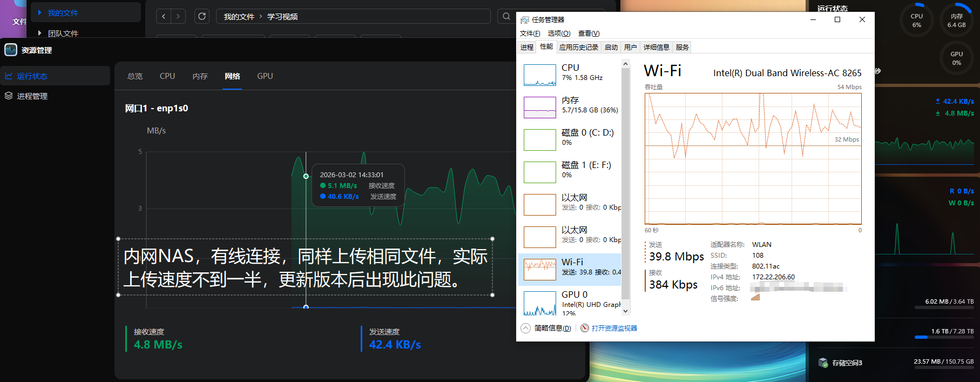Viewport: 980px width, 382px height.
Task: Click the Task Manager title bar icon
Action: tap(524, 20)
